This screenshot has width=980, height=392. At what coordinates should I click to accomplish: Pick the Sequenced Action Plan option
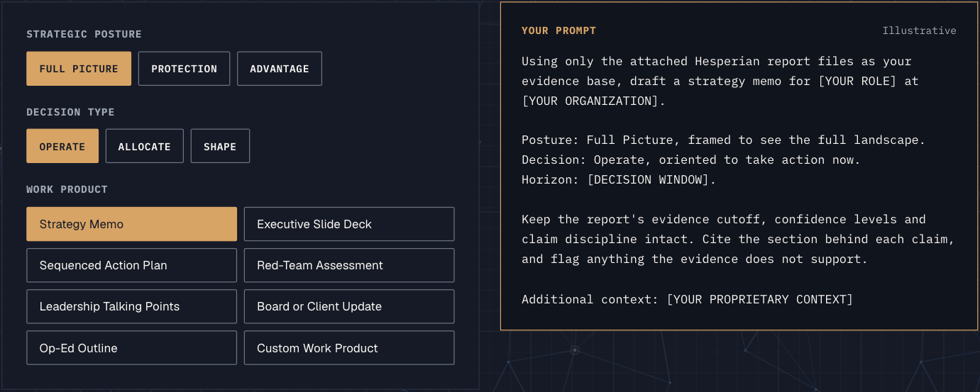(x=132, y=265)
